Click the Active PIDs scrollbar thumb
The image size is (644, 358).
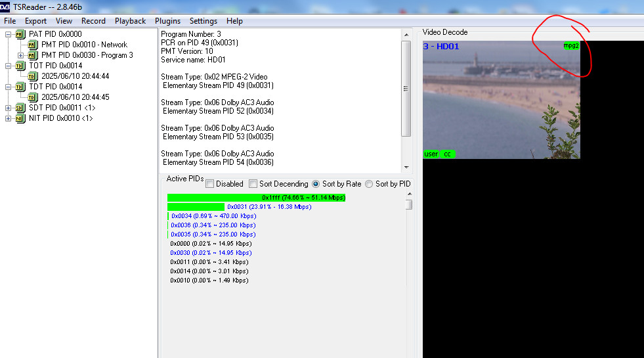(409, 205)
